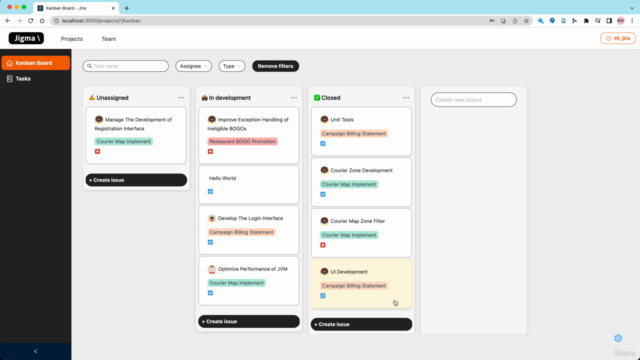The width and height of the screenshot is (640, 360).
Task: Click the avatar on Courier Zone Development card
Action: [324, 170]
